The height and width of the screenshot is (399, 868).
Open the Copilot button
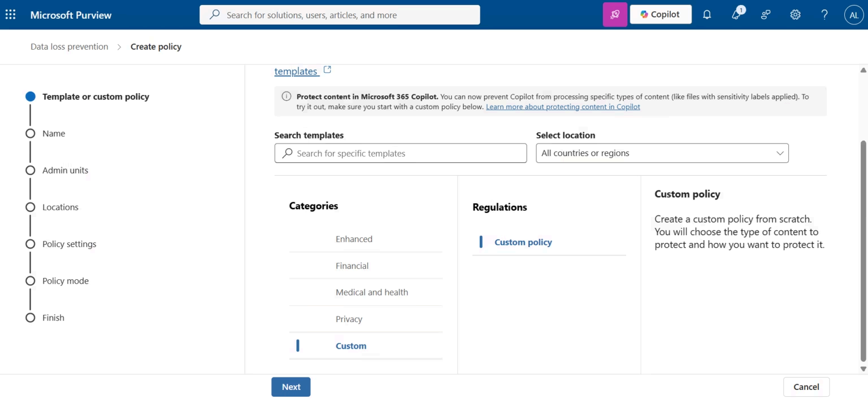click(x=661, y=15)
